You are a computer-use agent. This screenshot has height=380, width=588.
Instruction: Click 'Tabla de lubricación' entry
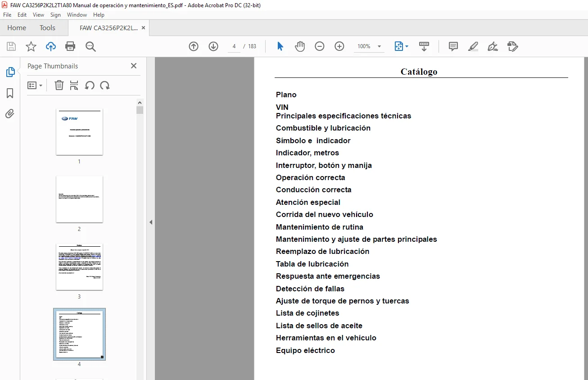[x=312, y=264]
